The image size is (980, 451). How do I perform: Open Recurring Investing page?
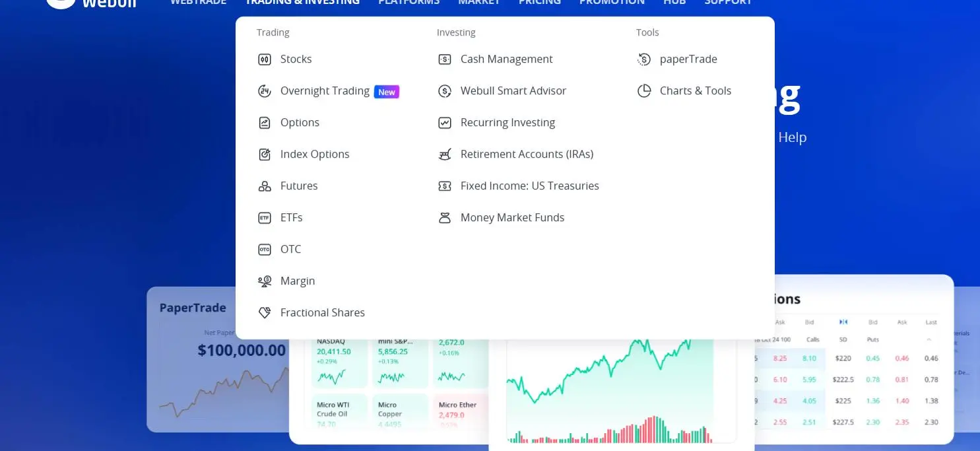(507, 123)
